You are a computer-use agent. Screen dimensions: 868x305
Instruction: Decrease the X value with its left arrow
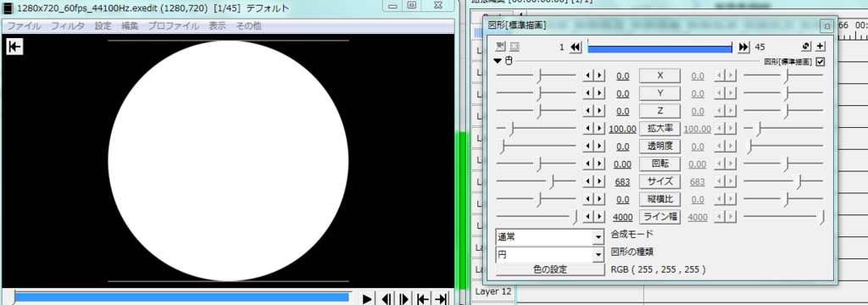coord(588,76)
